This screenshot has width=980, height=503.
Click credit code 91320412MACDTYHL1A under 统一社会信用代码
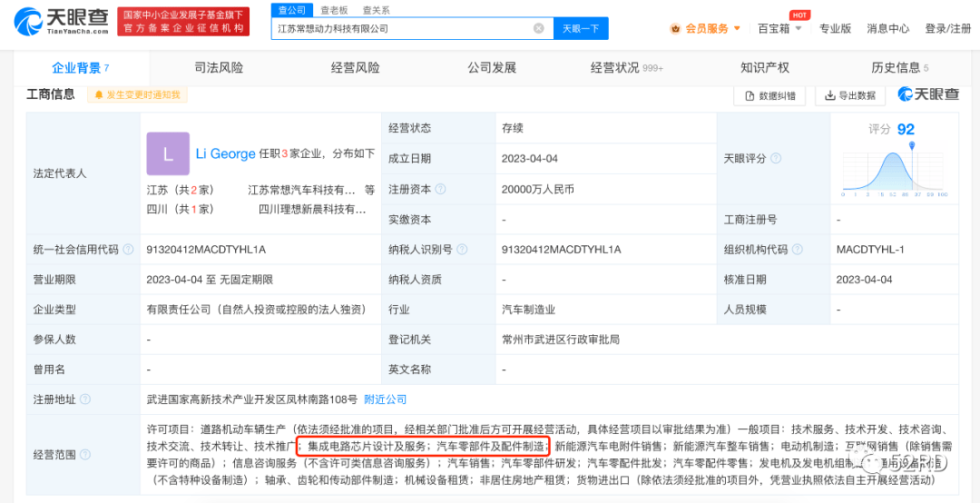[x=206, y=250]
